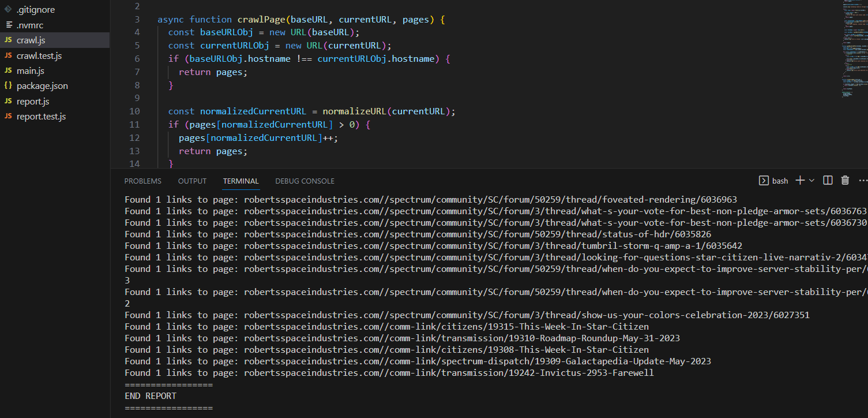This screenshot has width=868, height=418.
Task: Select crawl.js in the explorer
Action: (x=31, y=40)
